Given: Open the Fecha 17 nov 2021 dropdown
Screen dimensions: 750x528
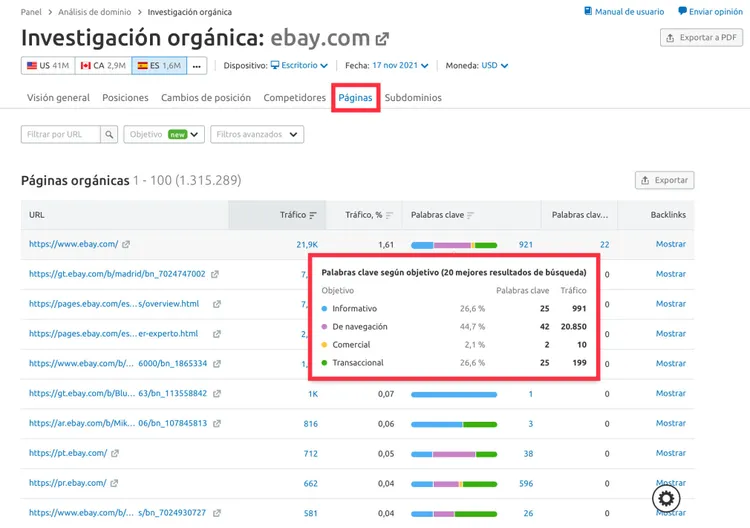Looking at the screenshot, I should (400, 66).
